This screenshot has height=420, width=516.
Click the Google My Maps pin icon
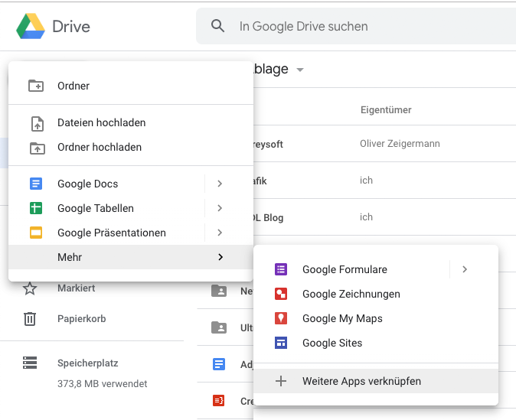[281, 318]
